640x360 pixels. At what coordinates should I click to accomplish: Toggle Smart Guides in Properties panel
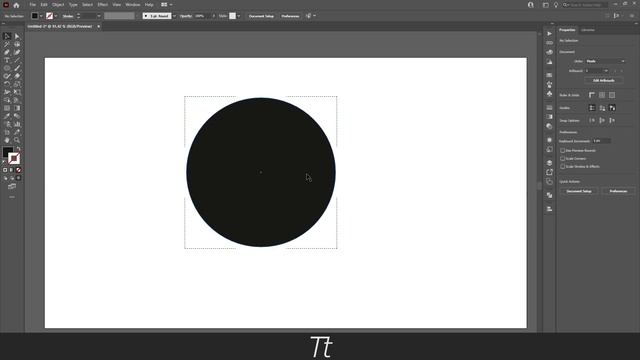612,108
